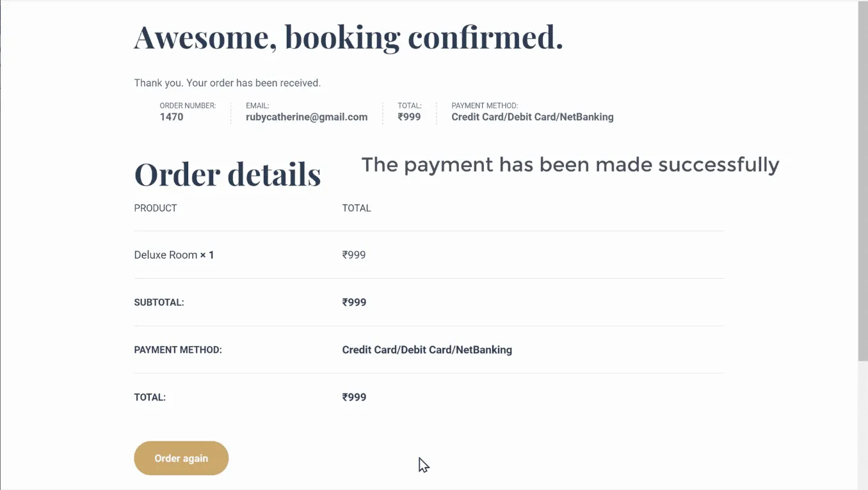Image resolution: width=868 pixels, height=490 pixels.
Task: Click the Order details heading
Action: 227,174
